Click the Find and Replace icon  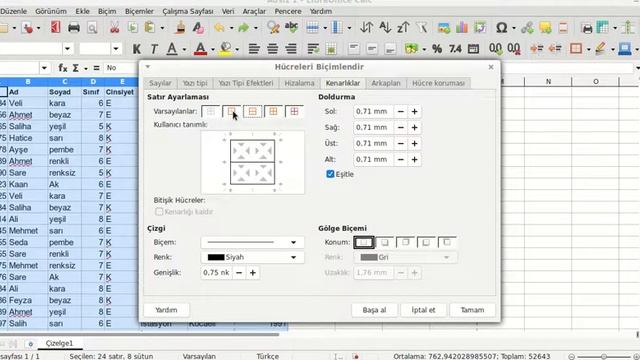pyautogui.click(x=273, y=28)
